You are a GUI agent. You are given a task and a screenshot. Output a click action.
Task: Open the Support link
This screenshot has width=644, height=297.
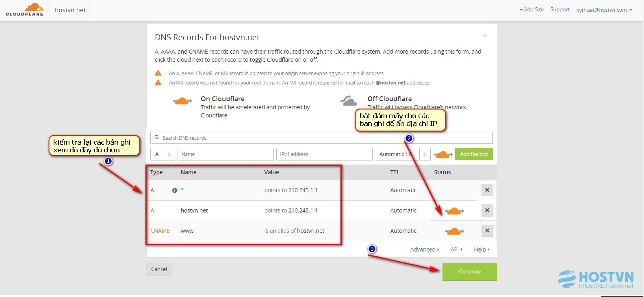click(560, 9)
